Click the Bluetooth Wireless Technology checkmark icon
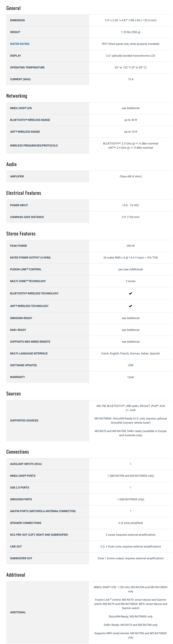The width and height of the screenshot is (173, 644). 130,293
